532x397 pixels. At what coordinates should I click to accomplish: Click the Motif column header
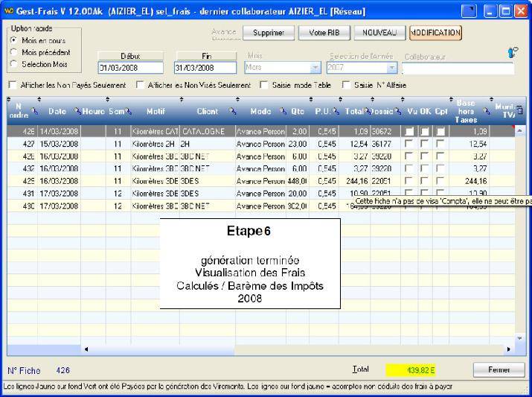(x=156, y=111)
